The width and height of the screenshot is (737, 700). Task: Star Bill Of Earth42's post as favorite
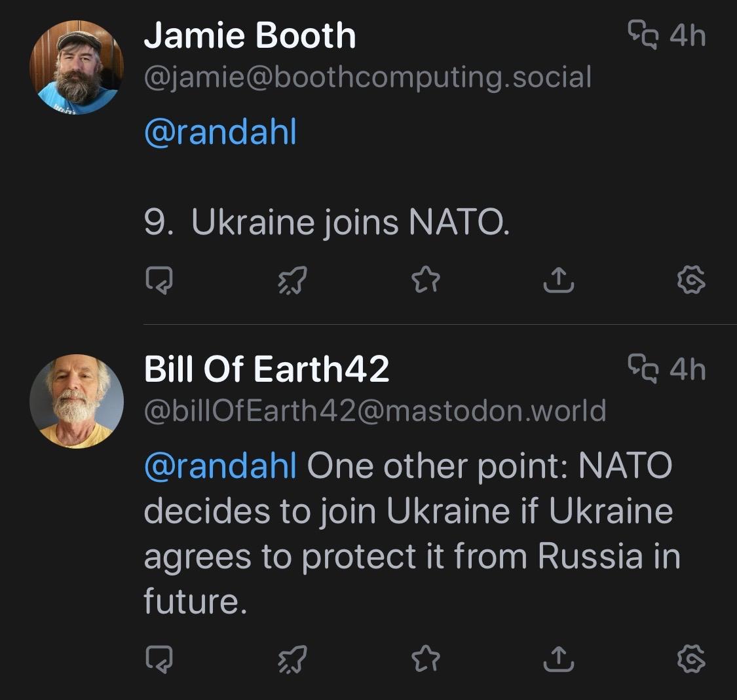pyautogui.click(x=425, y=659)
